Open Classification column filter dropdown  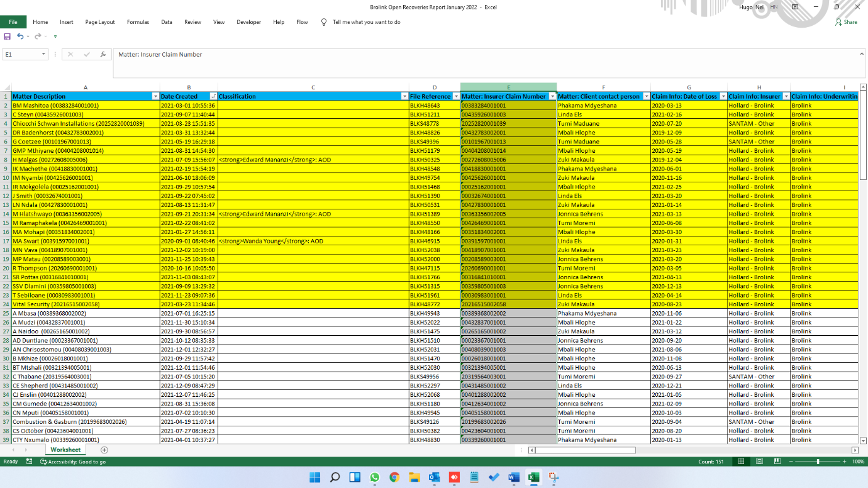(404, 96)
